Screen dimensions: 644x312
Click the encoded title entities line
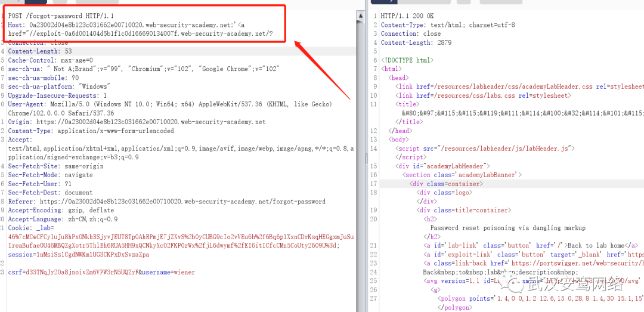tap(522, 113)
